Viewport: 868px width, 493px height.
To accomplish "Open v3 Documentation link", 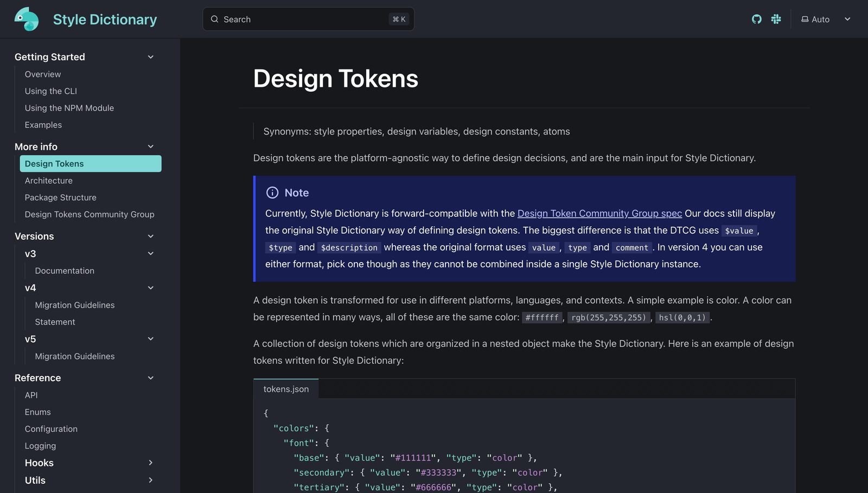I will tap(65, 271).
